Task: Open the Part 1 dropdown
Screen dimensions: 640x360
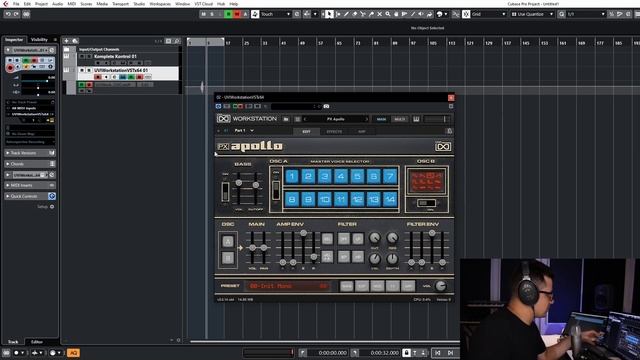Action: click(244, 131)
